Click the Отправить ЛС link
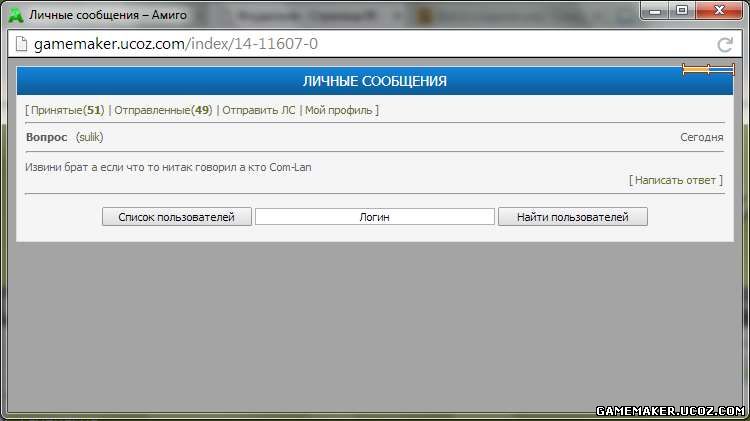Viewport: 750px width, 421px height. pos(258,110)
